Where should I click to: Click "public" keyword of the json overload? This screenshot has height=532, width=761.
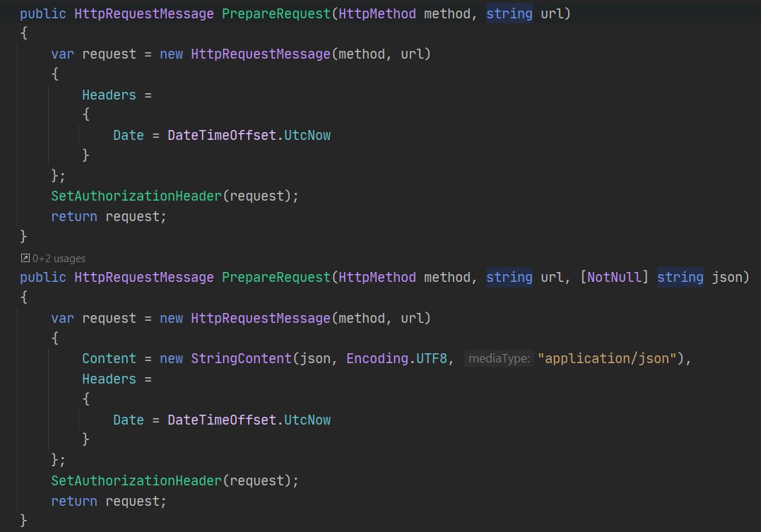tap(42, 278)
